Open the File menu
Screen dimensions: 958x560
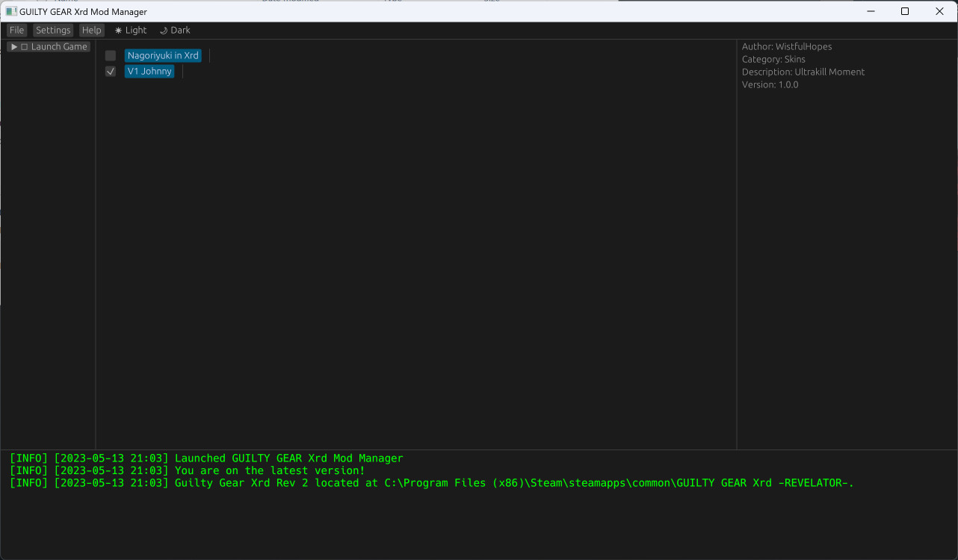point(16,30)
